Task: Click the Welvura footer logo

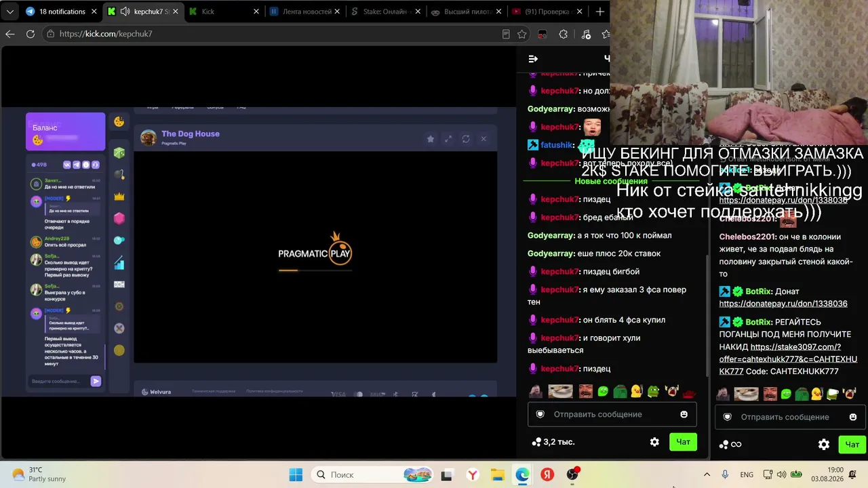Action: 156,392
